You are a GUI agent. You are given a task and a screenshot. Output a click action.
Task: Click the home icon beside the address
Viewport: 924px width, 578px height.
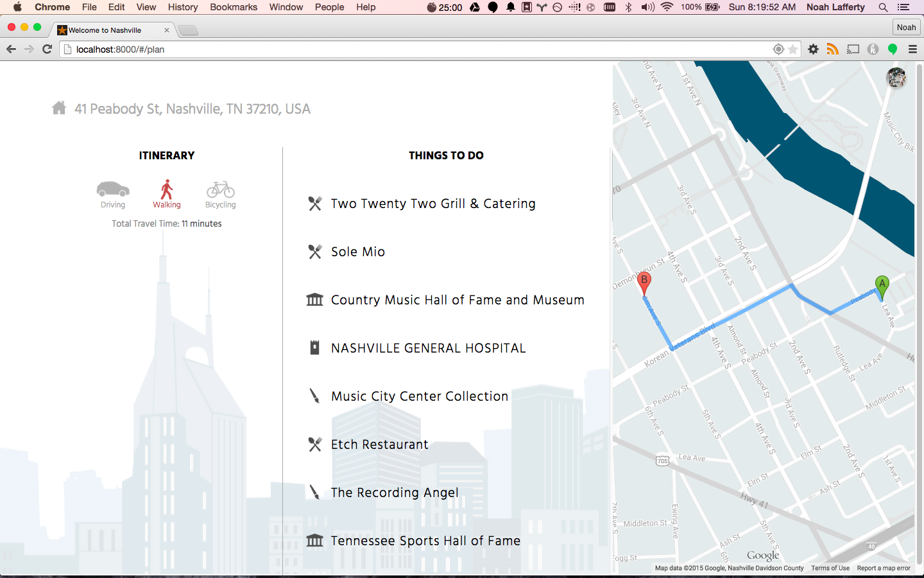coord(59,108)
